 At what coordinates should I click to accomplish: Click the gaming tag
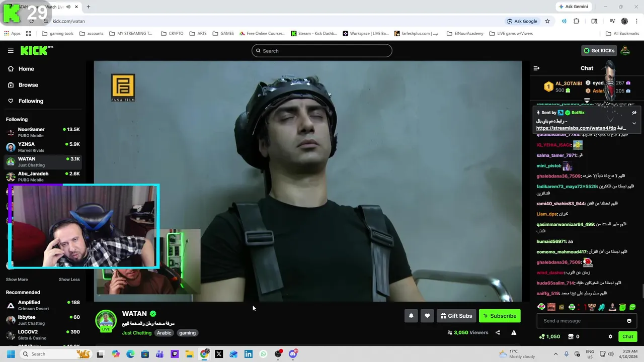click(x=187, y=333)
